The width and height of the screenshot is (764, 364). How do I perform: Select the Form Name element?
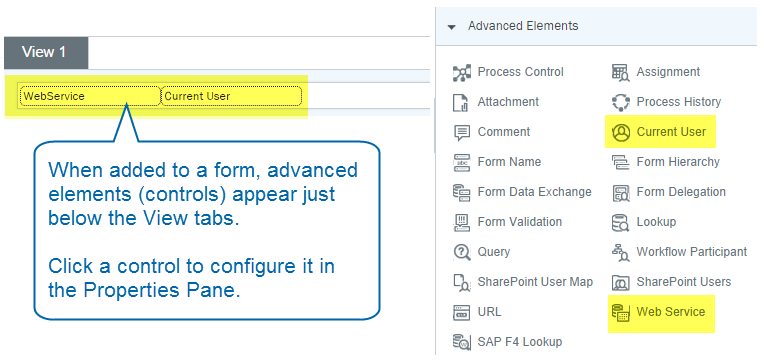pos(497,162)
